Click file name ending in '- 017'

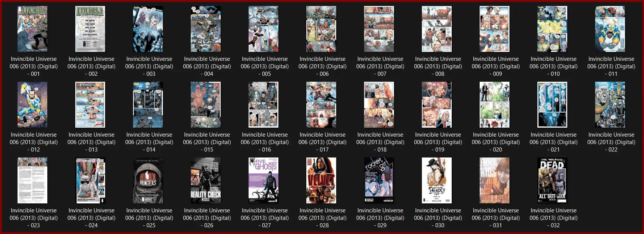coord(322,142)
